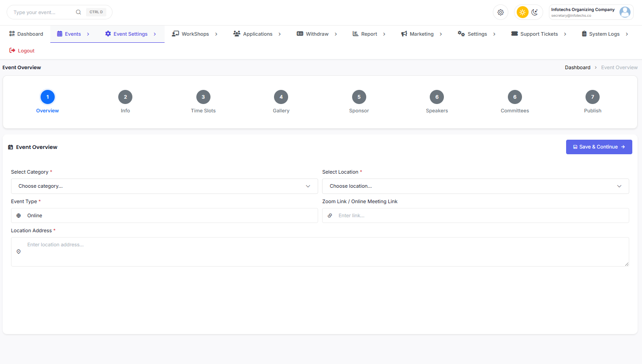Open the Choose location dropdown
This screenshot has width=642, height=364.
475,186
